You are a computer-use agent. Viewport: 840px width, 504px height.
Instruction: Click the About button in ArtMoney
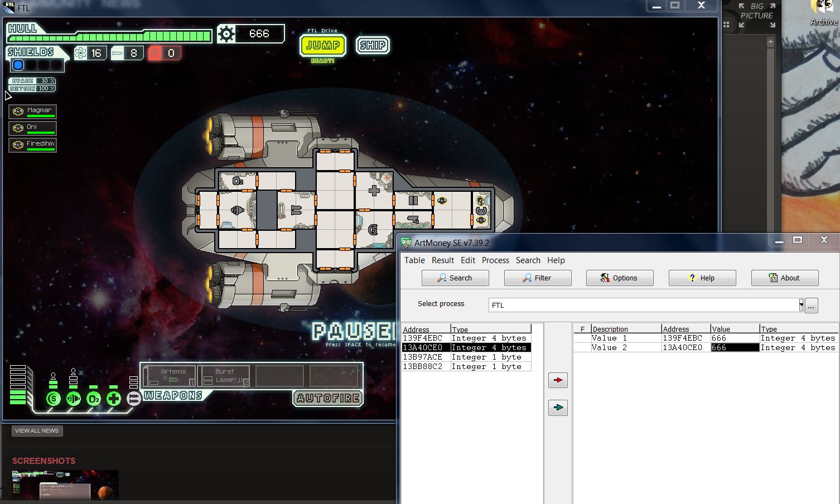[x=785, y=278]
